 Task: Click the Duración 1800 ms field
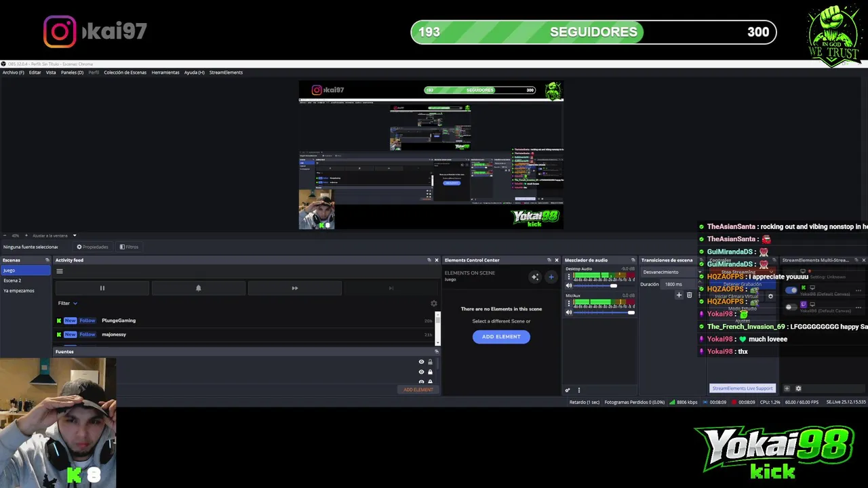click(x=679, y=284)
